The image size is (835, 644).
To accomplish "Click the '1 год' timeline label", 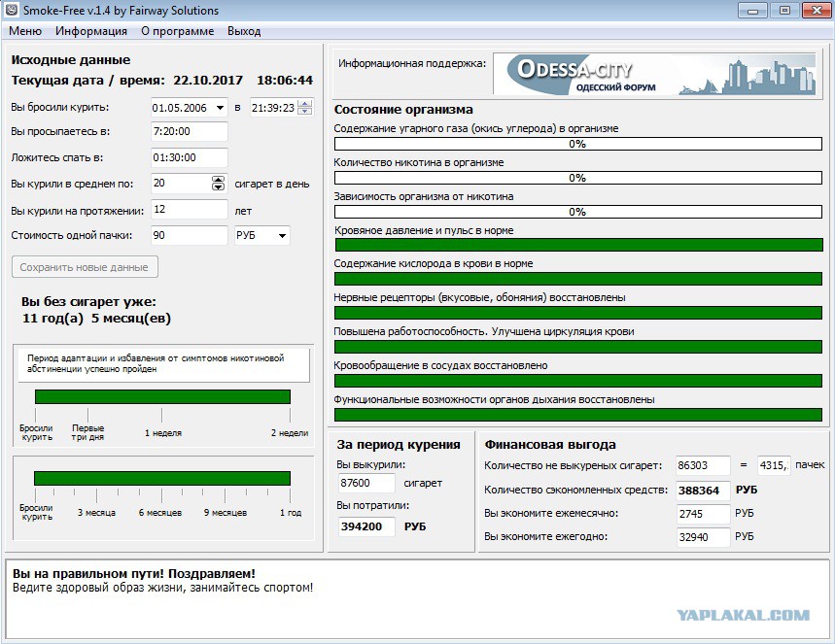I will tap(291, 513).
